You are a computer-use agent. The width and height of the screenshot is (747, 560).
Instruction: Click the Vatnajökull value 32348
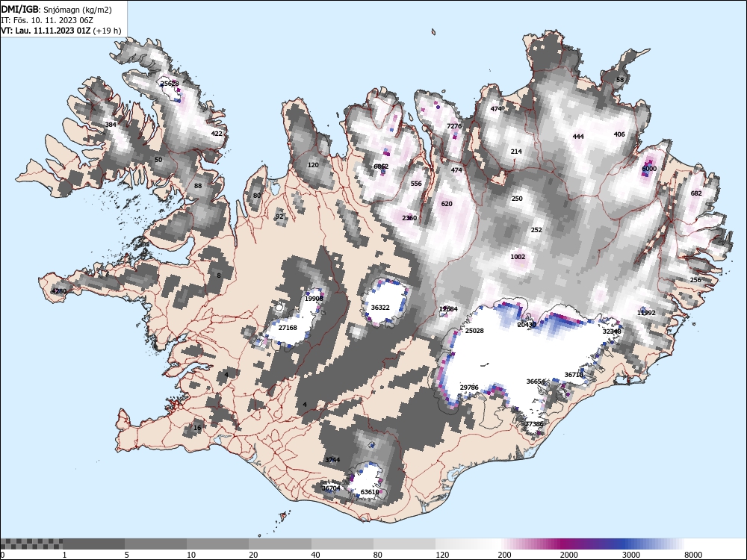pos(612,332)
